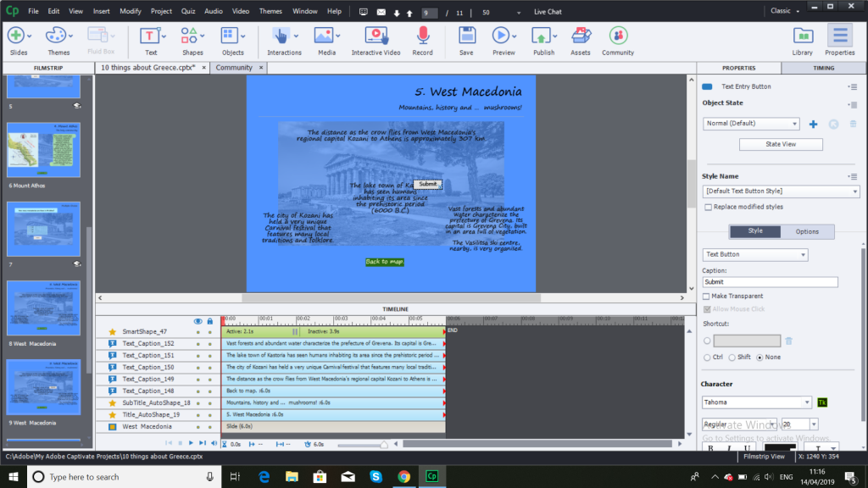Click the Options button in properties
The height and width of the screenshot is (488, 868).
point(807,231)
